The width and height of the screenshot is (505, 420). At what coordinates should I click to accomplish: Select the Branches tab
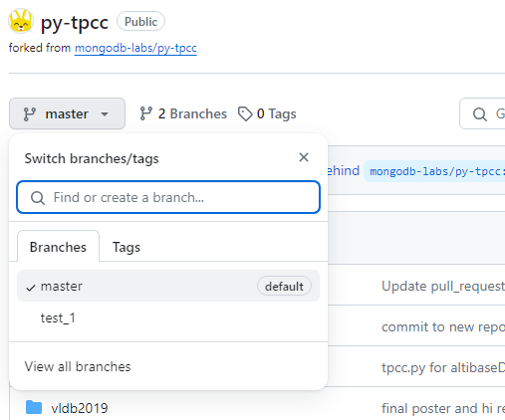tap(58, 247)
